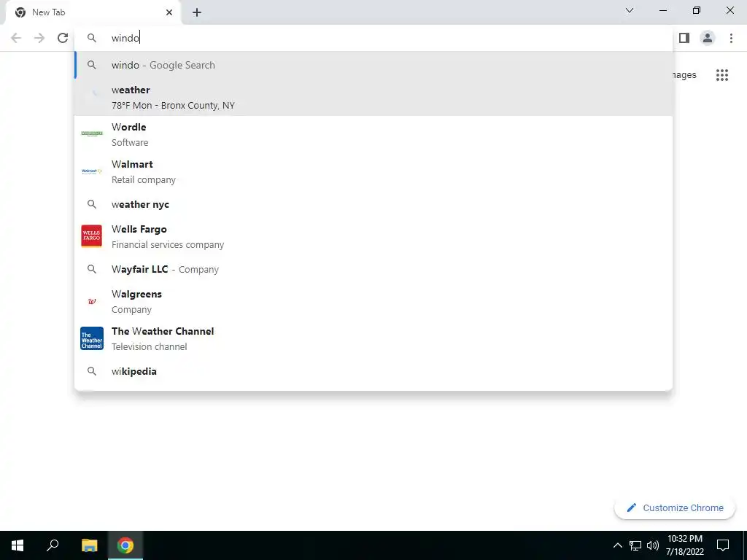
Task: Choose the Walmart Retail company suggestion
Action: coord(374,171)
